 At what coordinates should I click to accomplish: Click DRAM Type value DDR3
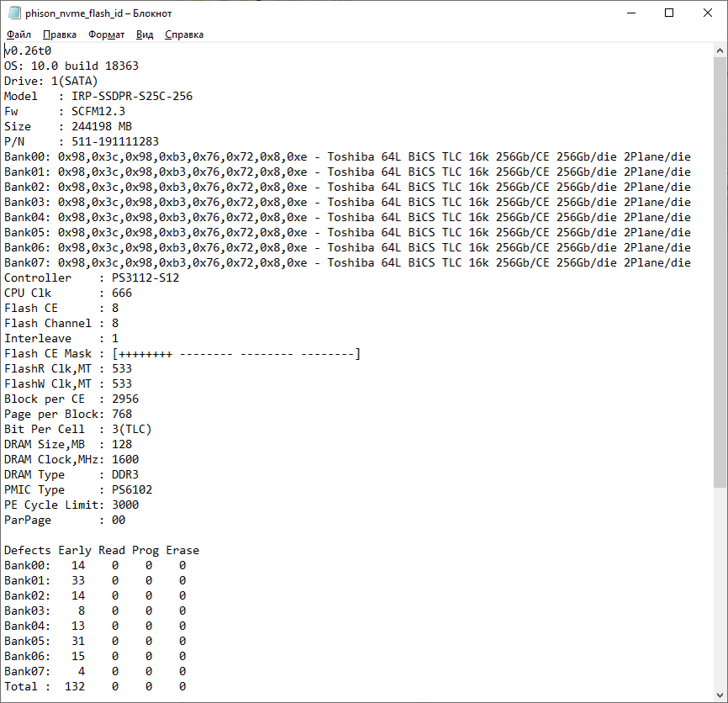[x=125, y=474]
